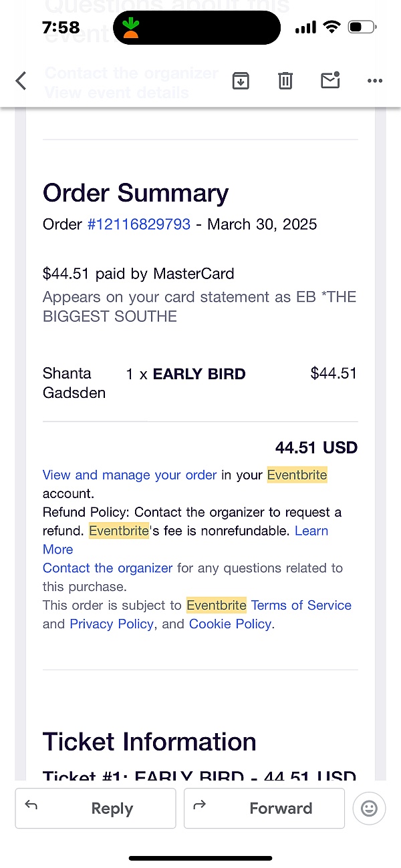Open order number #12116829793 link
The height and width of the screenshot is (868, 401).
(139, 224)
